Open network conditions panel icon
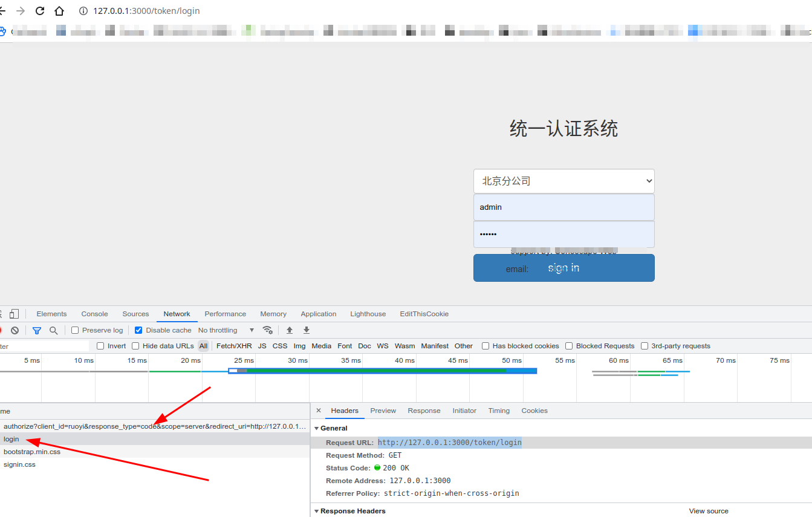812x517 pixels. [267, 330]
